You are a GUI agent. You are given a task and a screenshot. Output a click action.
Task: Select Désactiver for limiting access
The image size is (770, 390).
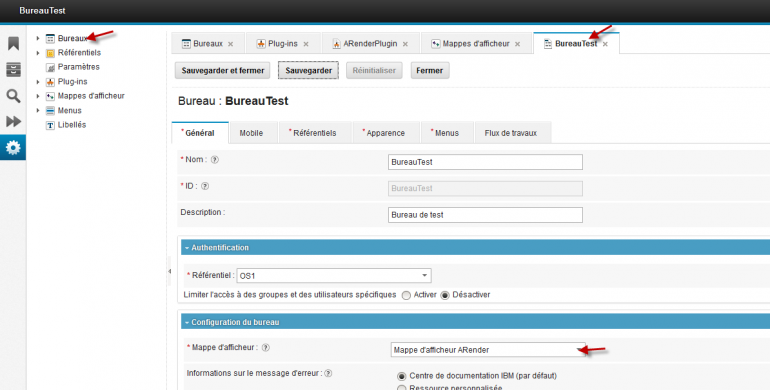coord(445,295)
